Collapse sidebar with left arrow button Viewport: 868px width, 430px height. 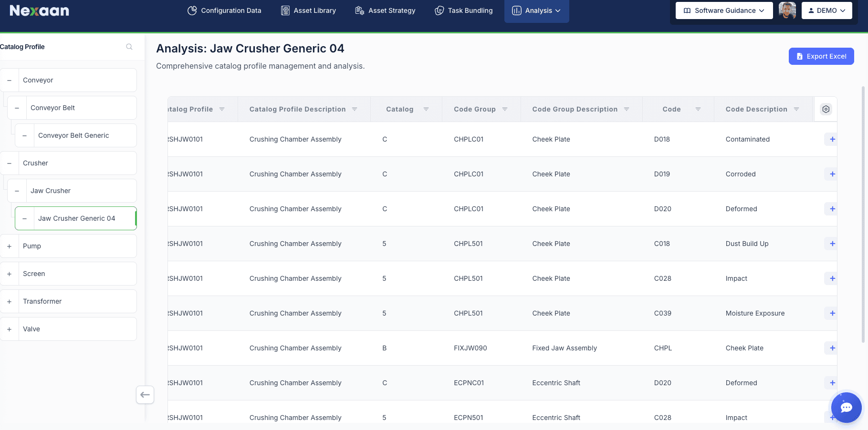[x=145, y=395]
